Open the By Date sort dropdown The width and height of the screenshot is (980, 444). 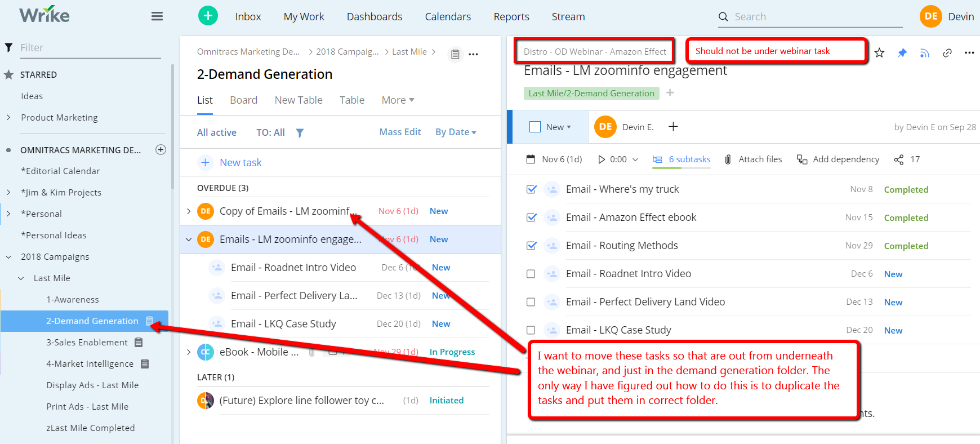pyautogui.click(x=456, y=132)
